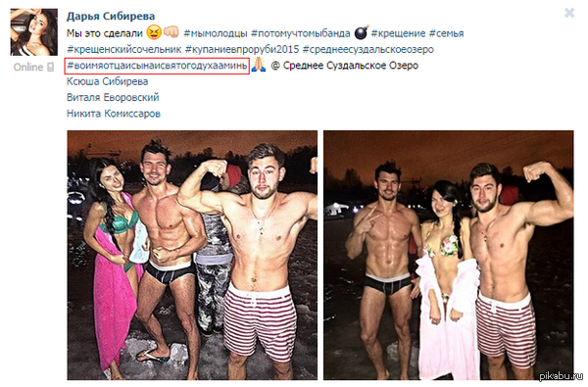This screenshot has width=588, height=387.
Task: Open tagged user Ксюша Сибирева
Action: [107, 81]
